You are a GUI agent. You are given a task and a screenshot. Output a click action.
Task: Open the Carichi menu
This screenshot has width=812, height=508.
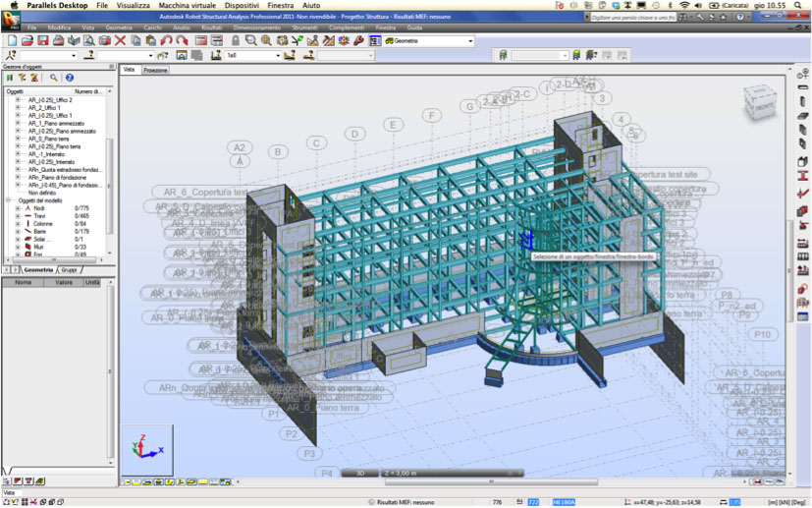coord(152,28)
